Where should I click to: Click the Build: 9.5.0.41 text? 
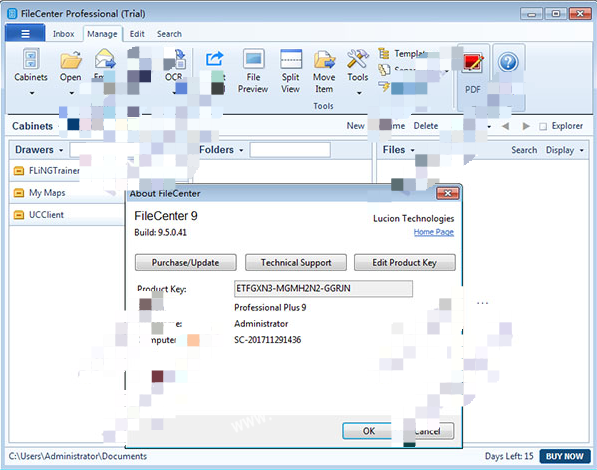coord(160,232)
